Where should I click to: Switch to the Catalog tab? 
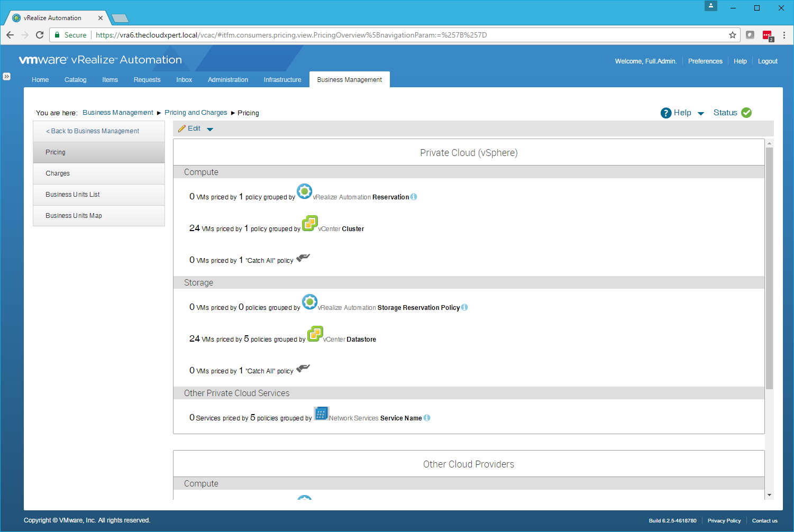pos(75,80)
